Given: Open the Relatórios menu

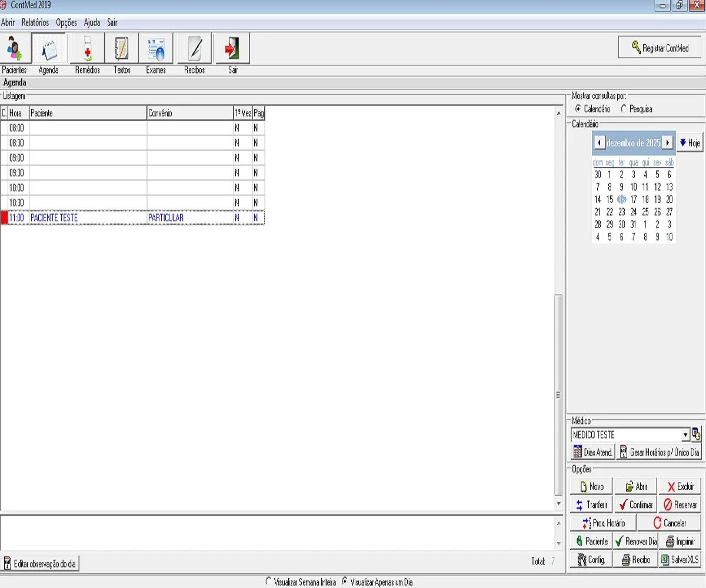Looking at the screenshot, I should (35, 22).
